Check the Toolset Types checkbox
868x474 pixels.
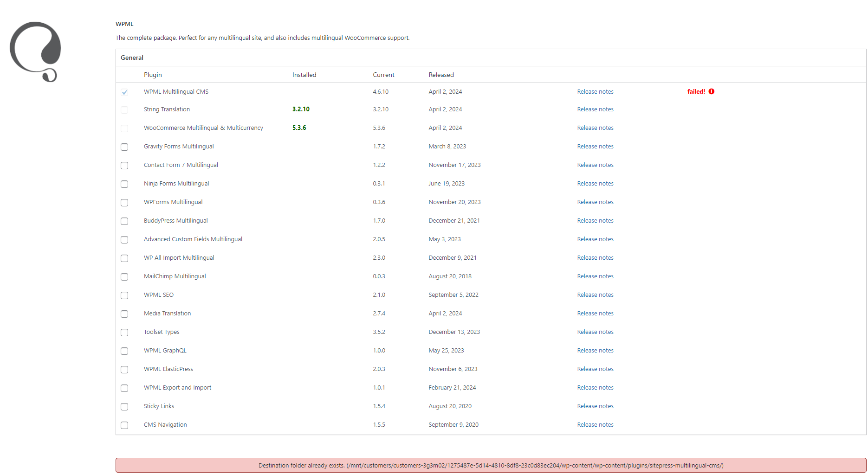click(x=124, y=333)
